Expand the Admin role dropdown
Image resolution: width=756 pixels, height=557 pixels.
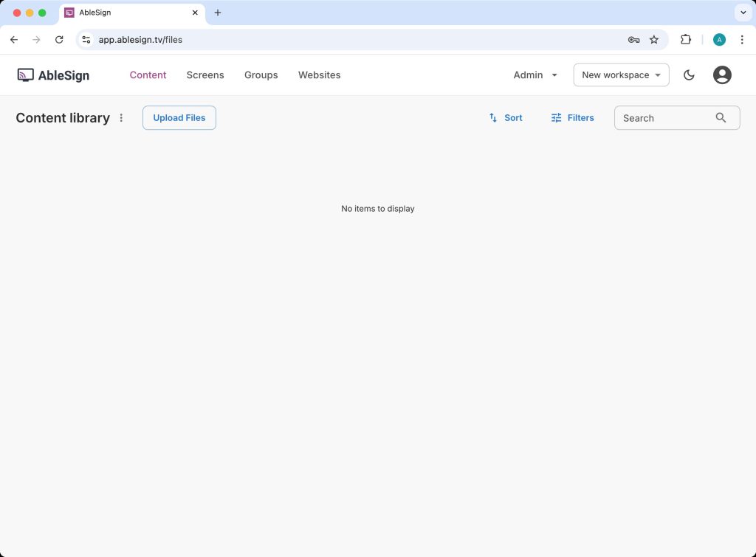[535, 75]
